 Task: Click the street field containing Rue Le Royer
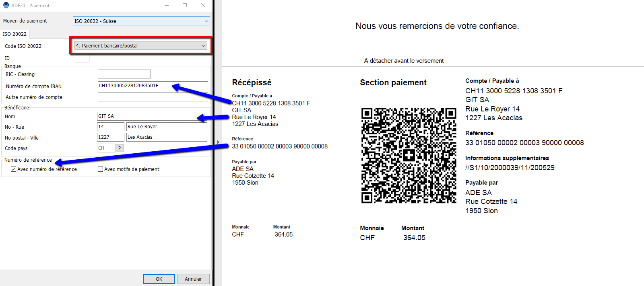point(167,127)
